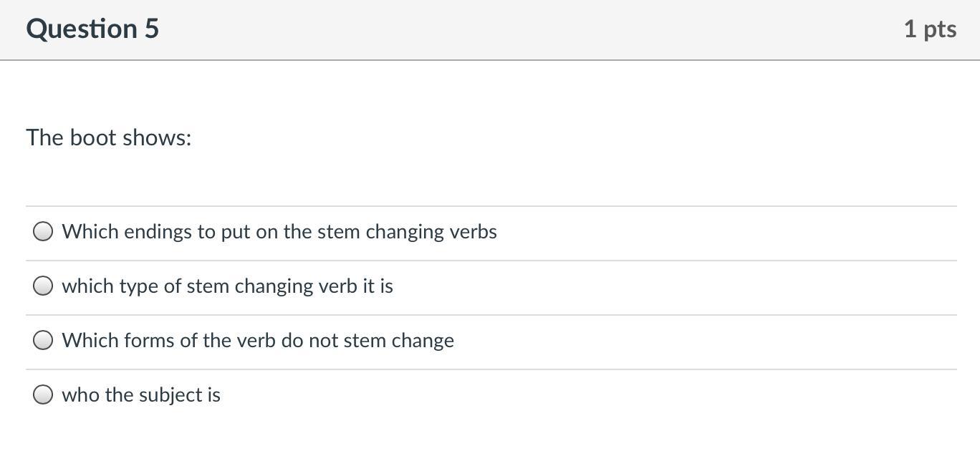The image size is (980, 451).
Task: Click the "Question 5" heading
Action: point(92,29)
